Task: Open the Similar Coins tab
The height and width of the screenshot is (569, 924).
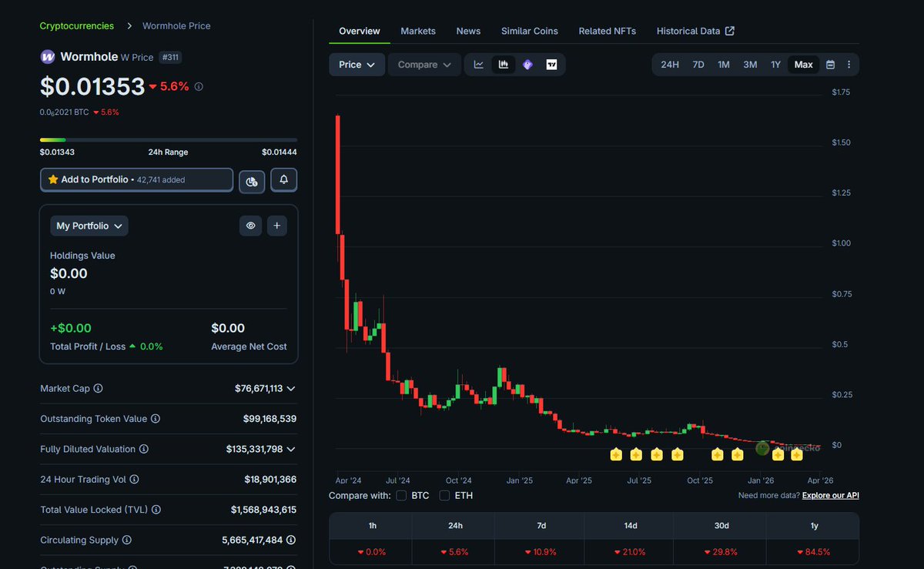Action: 530,31
